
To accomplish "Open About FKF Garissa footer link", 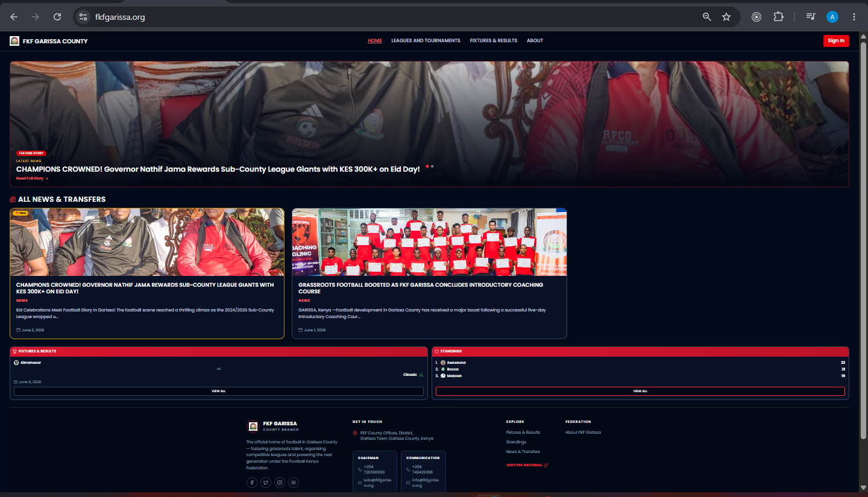I will [583, 433].
